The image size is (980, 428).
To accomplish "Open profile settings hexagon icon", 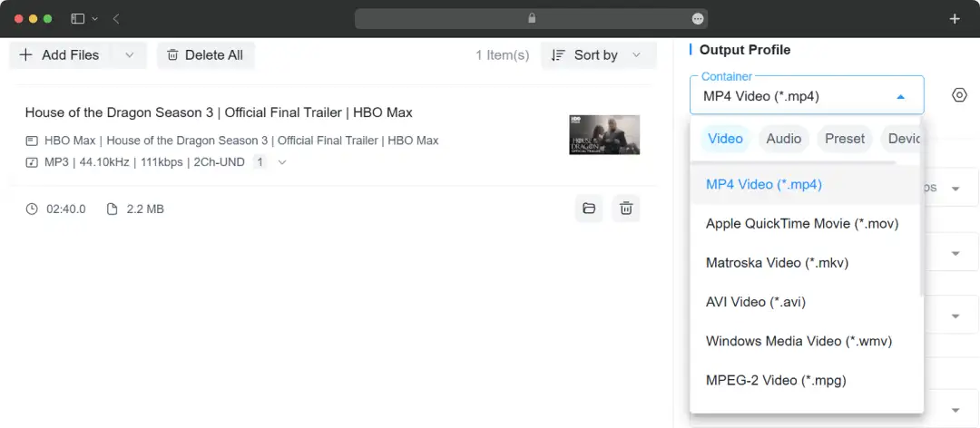I will pos(959,95).
